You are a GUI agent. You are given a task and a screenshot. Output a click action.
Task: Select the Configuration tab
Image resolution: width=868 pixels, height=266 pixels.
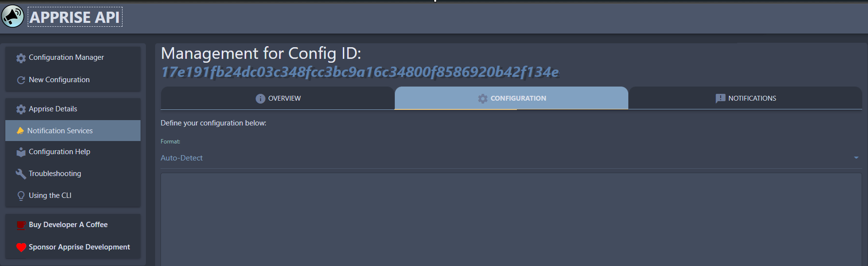(x=512, y=98)
